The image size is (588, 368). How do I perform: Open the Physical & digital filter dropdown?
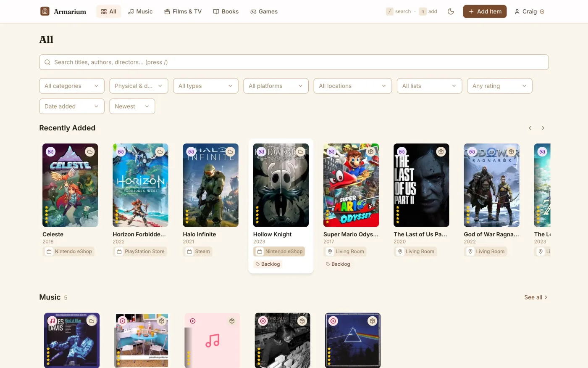click(139, 86)
